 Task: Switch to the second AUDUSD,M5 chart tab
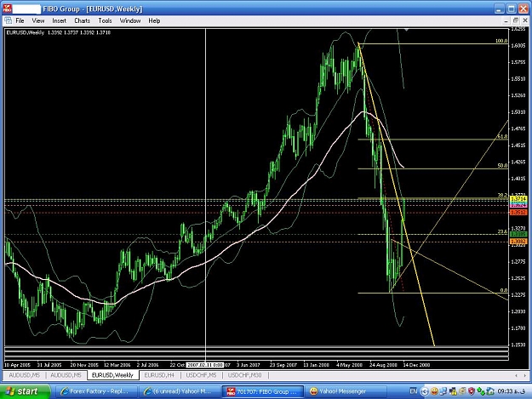pos(66,375)
